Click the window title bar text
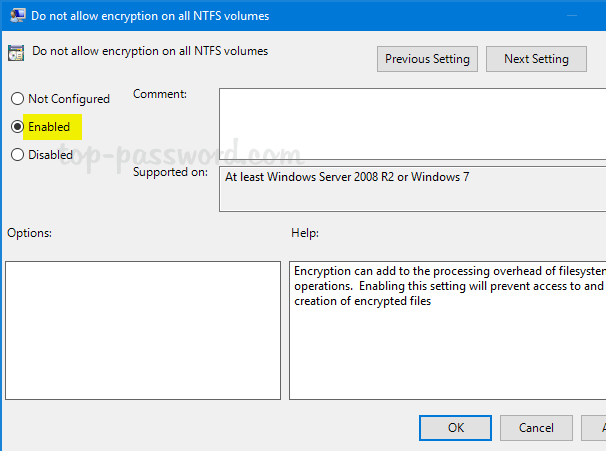Screen dimensions: 606x451 pos(150,16)
